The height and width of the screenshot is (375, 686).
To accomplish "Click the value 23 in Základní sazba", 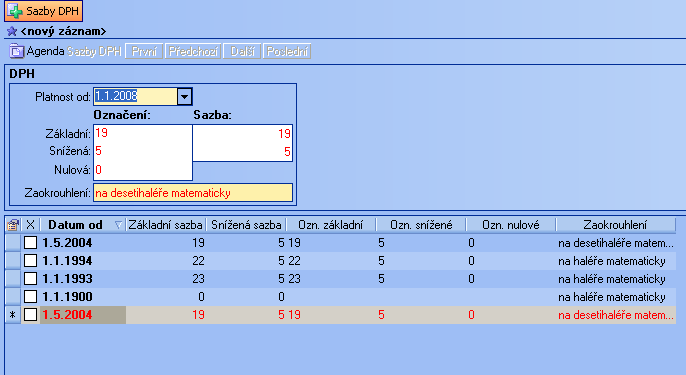I will pyautogui.click(x=198, y=279).
